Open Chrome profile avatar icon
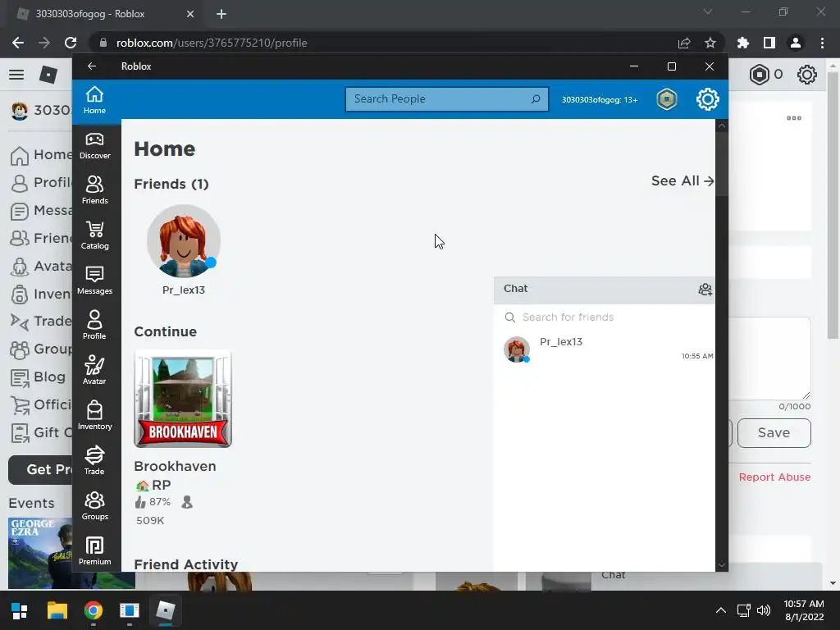 796,43
